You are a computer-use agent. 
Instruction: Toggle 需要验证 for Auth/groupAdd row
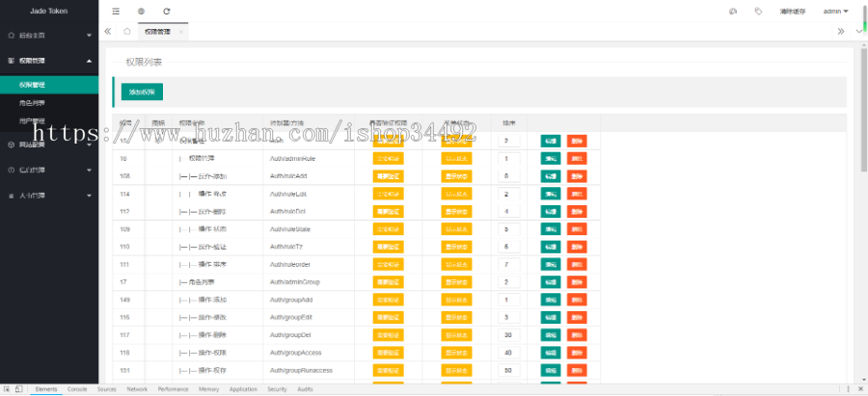click(x=388, y=300)
